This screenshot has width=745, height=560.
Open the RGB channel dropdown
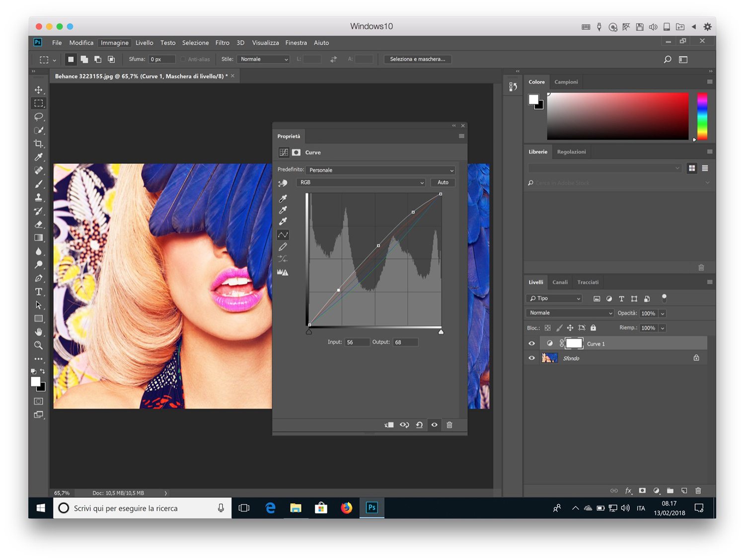tap(361, 183)
